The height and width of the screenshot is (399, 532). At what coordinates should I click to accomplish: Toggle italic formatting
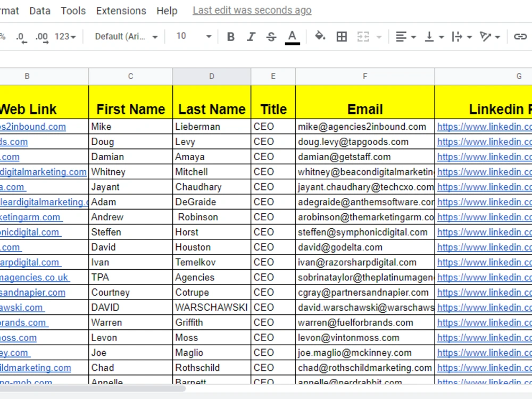251,36
